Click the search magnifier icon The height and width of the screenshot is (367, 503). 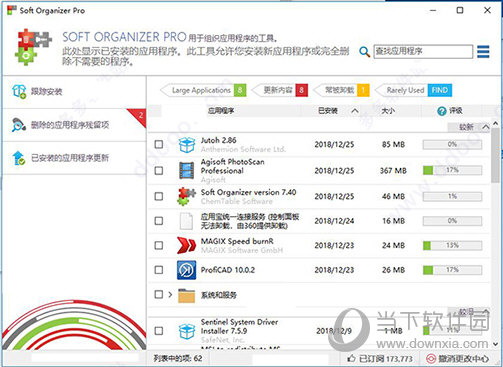(x=364, y=52)
